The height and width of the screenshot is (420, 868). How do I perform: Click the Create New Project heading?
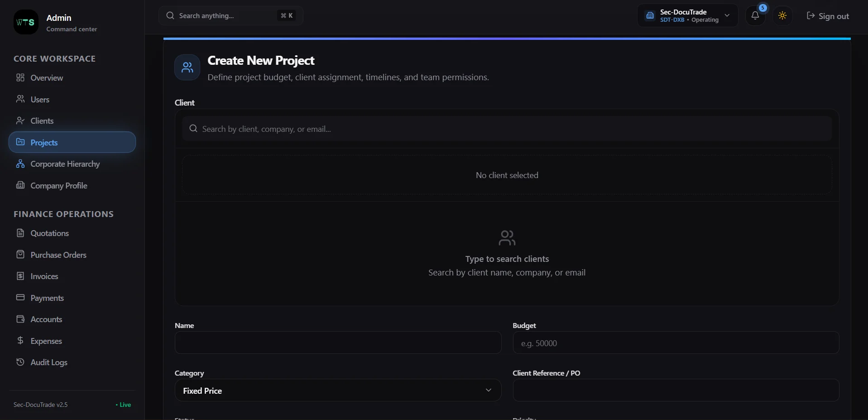coord(261,60)
